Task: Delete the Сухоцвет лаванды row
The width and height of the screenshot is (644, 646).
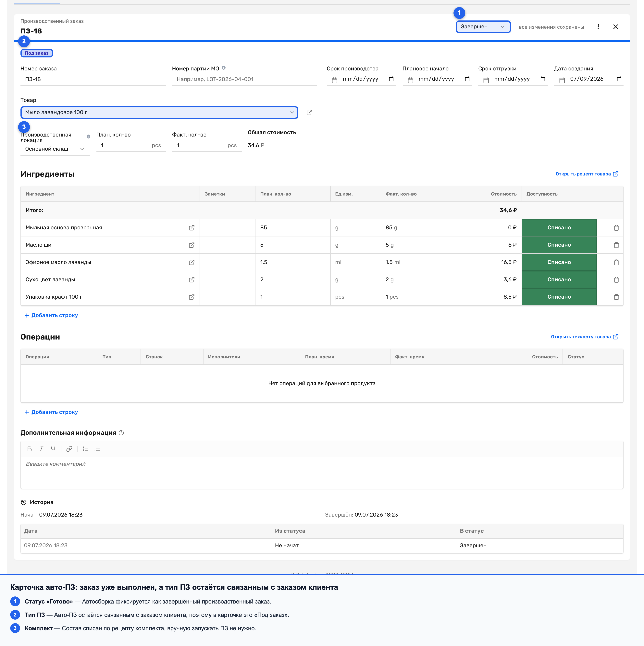Action: [616, 280]
